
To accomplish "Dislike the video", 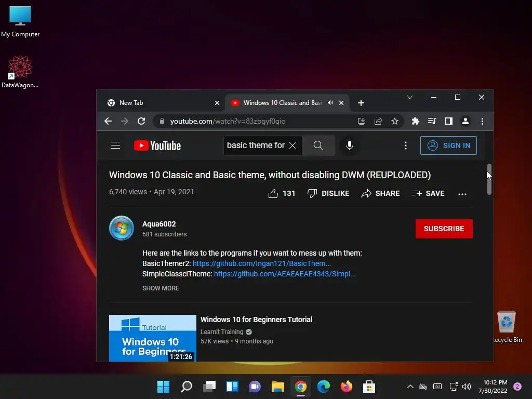I will [x=328, y=193].
